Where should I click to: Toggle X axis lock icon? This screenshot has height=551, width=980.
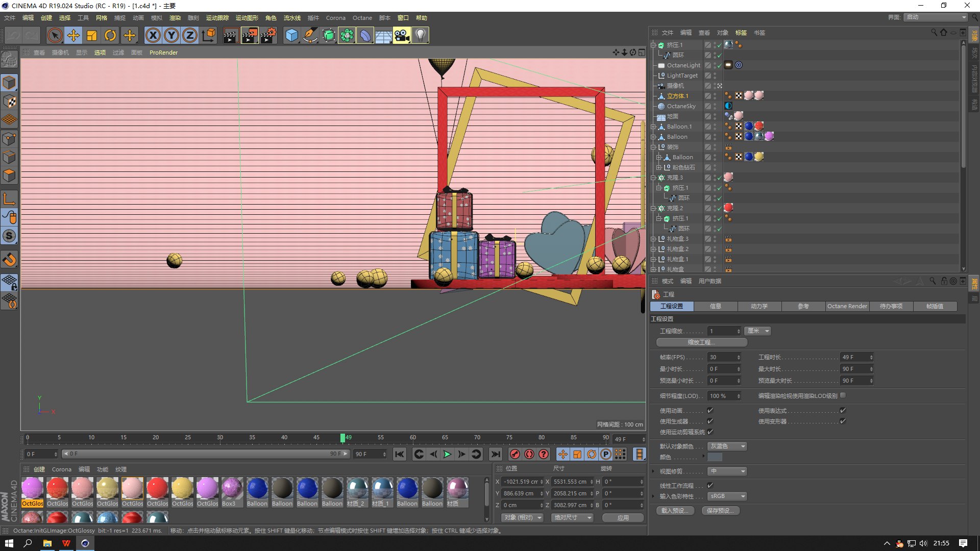153,35
